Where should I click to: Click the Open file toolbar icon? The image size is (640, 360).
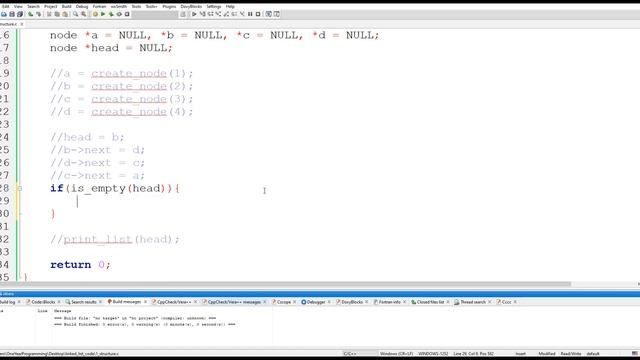[4, 14]
